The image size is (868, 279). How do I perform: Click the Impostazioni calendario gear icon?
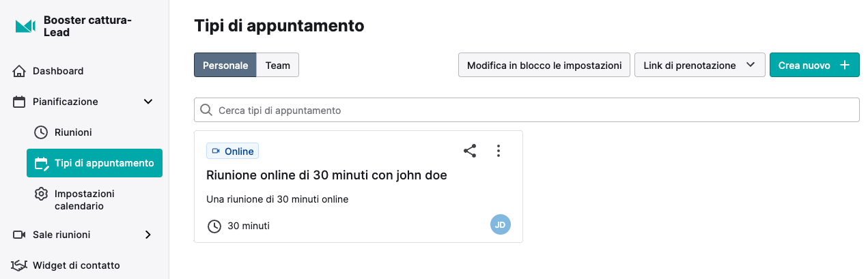point(41,194)
